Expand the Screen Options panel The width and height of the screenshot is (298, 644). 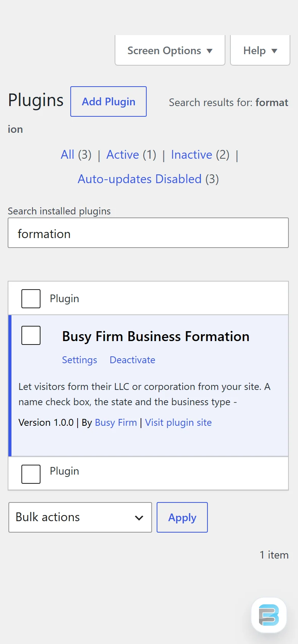(170, 50)
